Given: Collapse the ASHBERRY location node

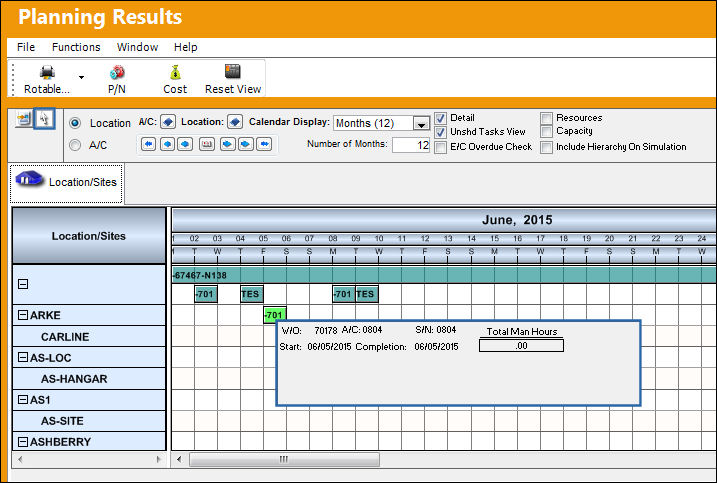Looking at the screenshot, I should point(23,441).
